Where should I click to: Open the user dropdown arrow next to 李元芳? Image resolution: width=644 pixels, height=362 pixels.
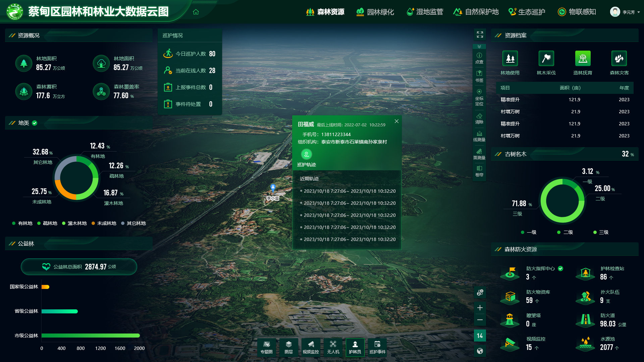click(639, 12)
